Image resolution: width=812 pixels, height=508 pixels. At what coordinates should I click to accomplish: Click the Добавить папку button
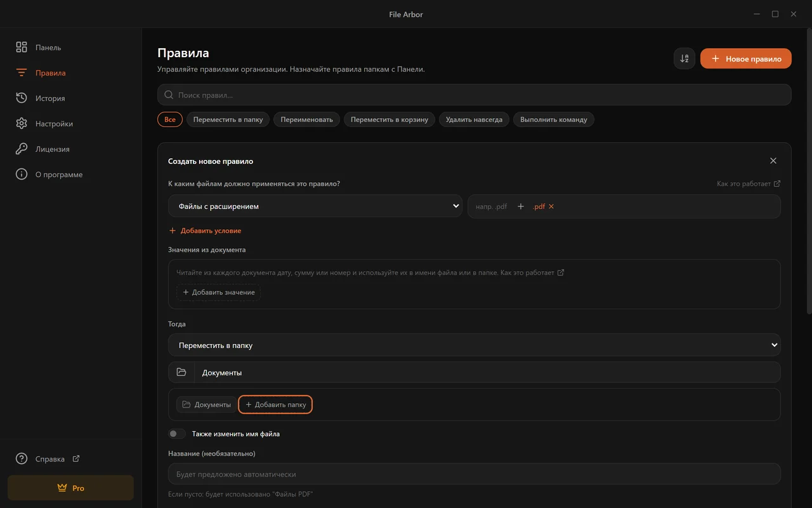pyautogui.click(x=275, y=404)
